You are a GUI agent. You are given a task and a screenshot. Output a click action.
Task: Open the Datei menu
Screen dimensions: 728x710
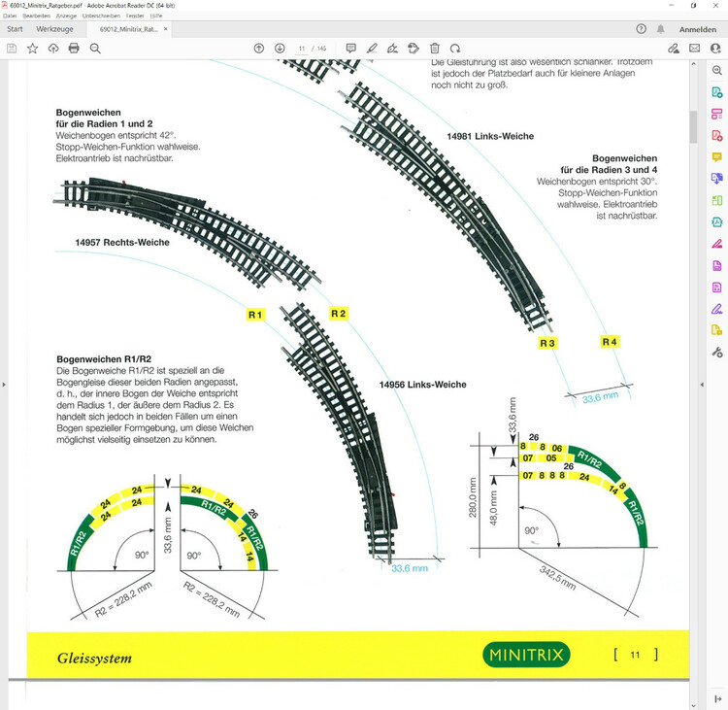point(10,16)
